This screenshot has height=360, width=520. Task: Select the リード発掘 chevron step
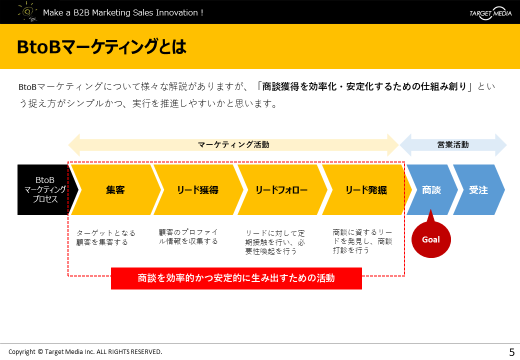tap(366, 190)
